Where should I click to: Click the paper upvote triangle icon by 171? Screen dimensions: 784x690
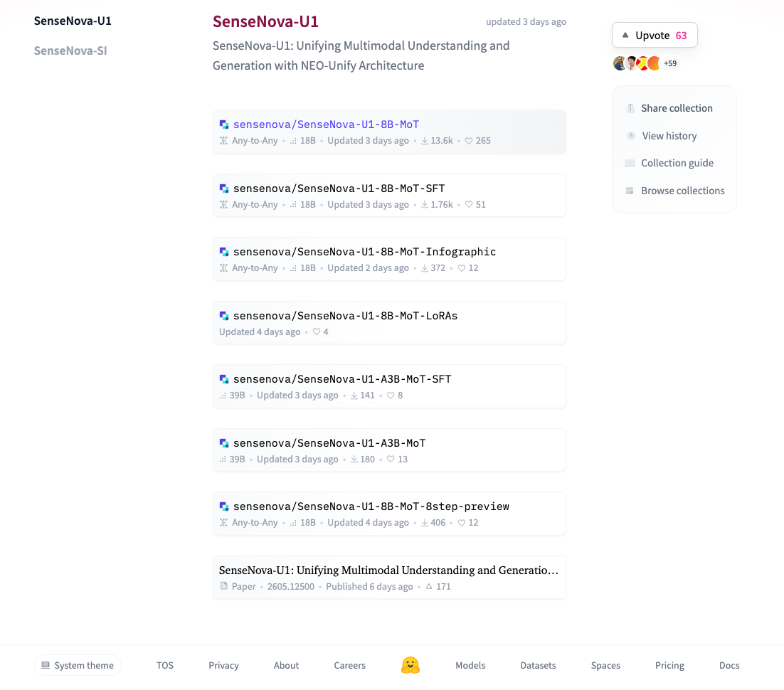429,586
